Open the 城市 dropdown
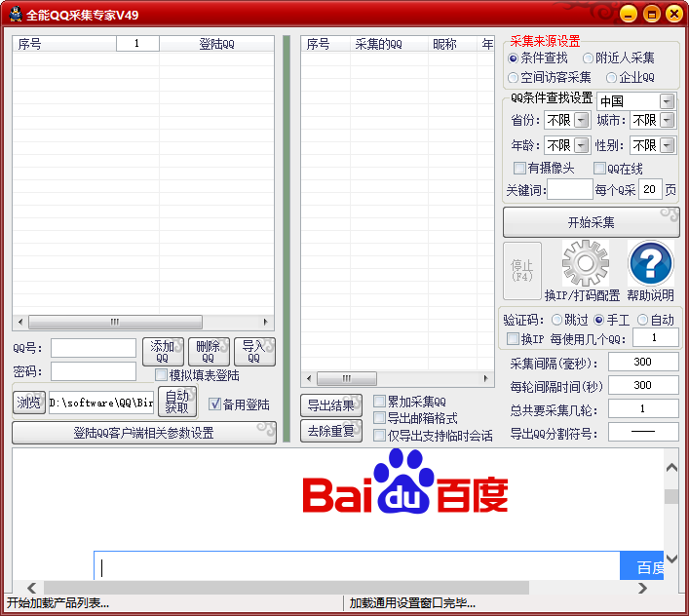This screenshot has height=616, width=689. (667, 120)
